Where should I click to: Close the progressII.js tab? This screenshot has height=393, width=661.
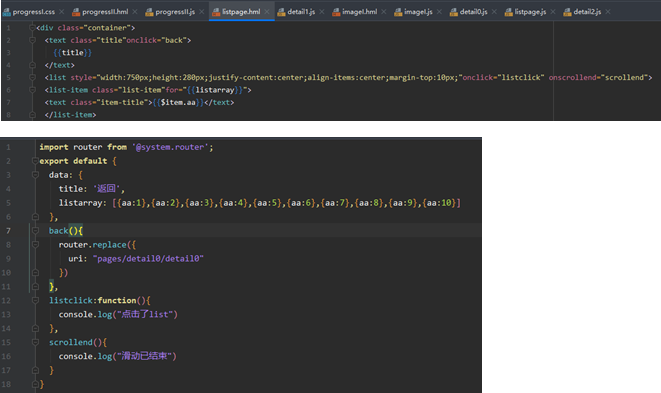click(202, 12)
